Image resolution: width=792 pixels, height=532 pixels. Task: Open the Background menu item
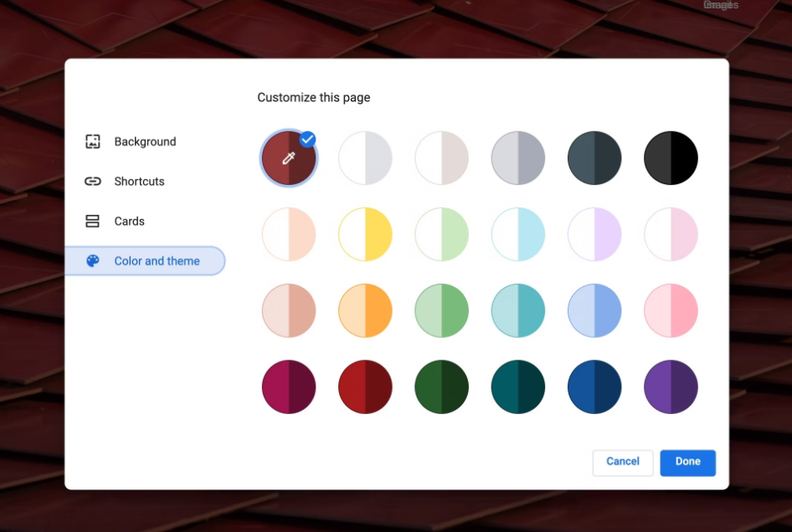pos(145,141)
